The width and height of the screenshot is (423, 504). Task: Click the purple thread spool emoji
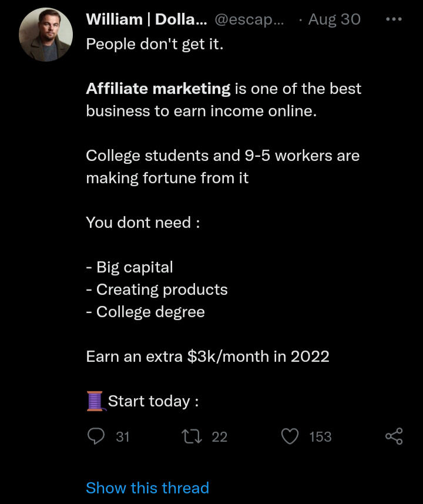tap(95, 402)
